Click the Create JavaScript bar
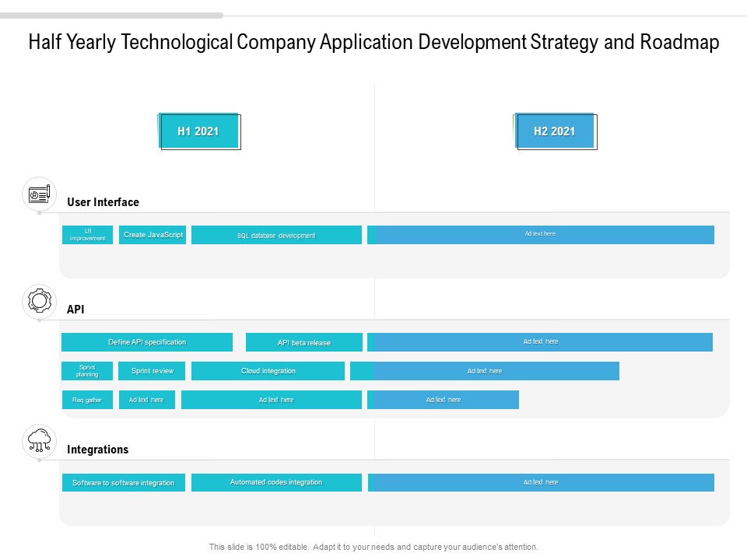Viewport: 747px width, 560px height. 153,235
